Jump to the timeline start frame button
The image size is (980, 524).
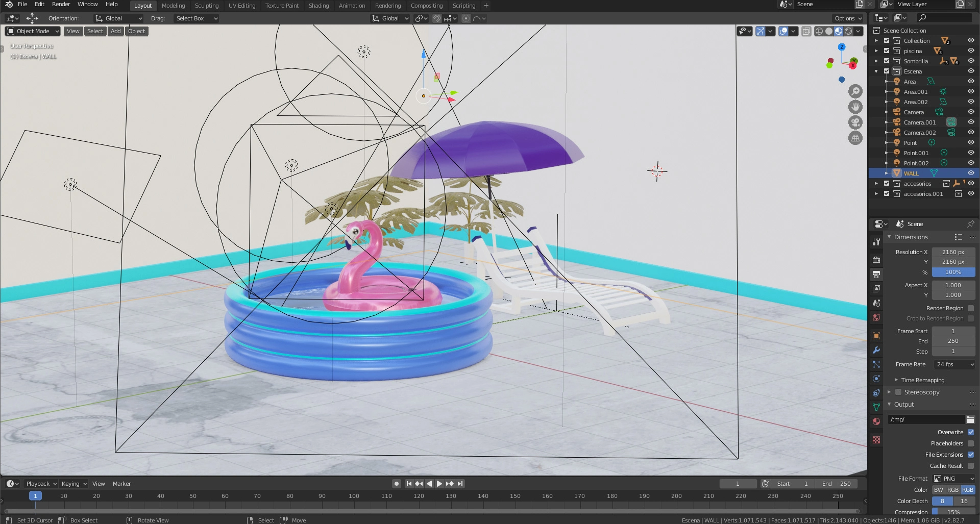click(409, 484)
